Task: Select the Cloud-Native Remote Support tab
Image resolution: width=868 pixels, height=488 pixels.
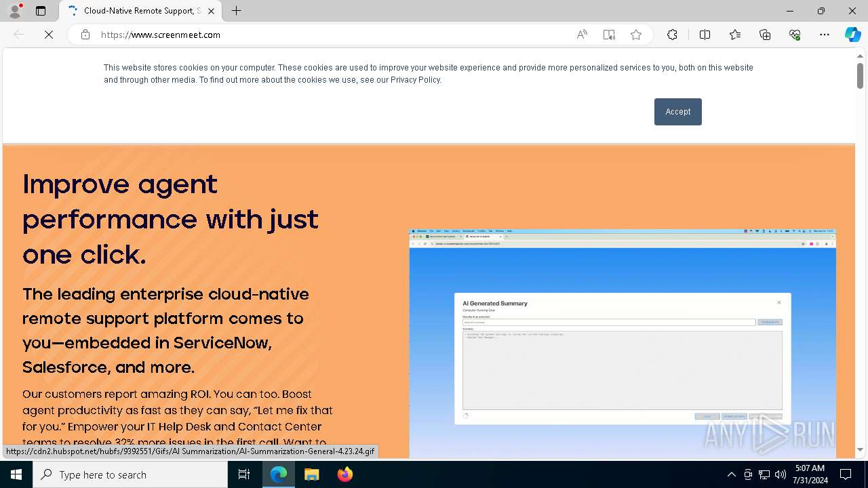Action: (x=140, y=11)
